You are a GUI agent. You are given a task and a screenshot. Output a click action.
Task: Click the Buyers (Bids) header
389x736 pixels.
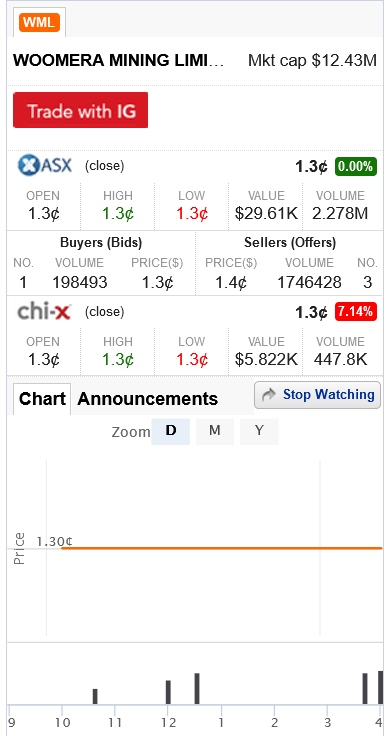pos(101,243)
